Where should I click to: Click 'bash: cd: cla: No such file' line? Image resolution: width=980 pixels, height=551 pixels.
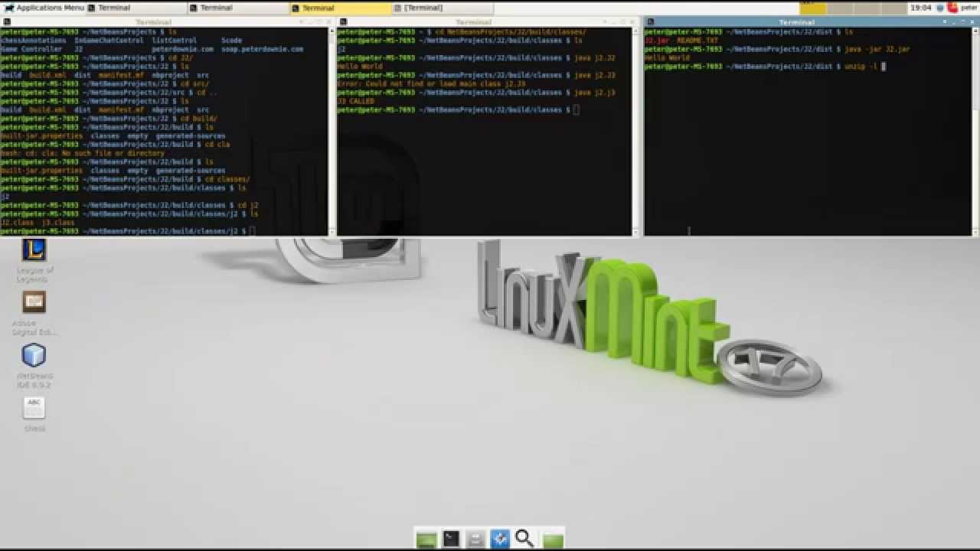click(83, 153)
